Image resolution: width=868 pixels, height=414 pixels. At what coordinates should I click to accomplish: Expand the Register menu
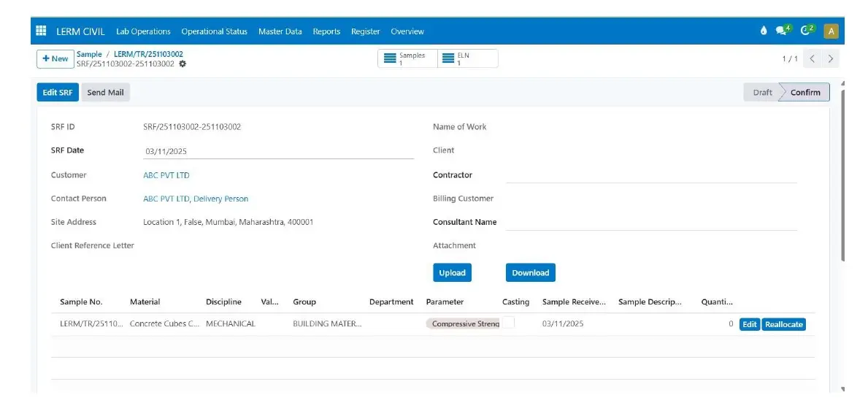[x=365, y=31]
